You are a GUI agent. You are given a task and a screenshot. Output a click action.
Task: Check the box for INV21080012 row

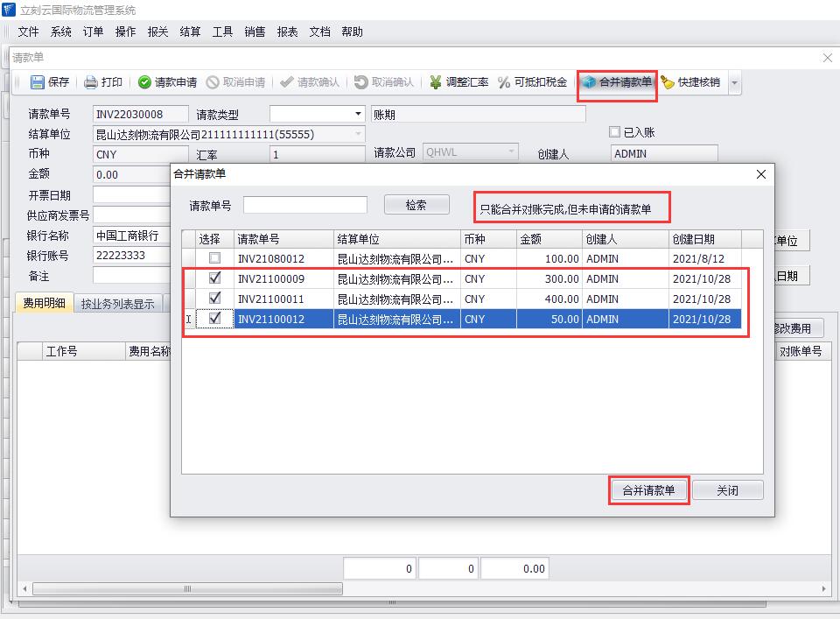click(214, 258)
